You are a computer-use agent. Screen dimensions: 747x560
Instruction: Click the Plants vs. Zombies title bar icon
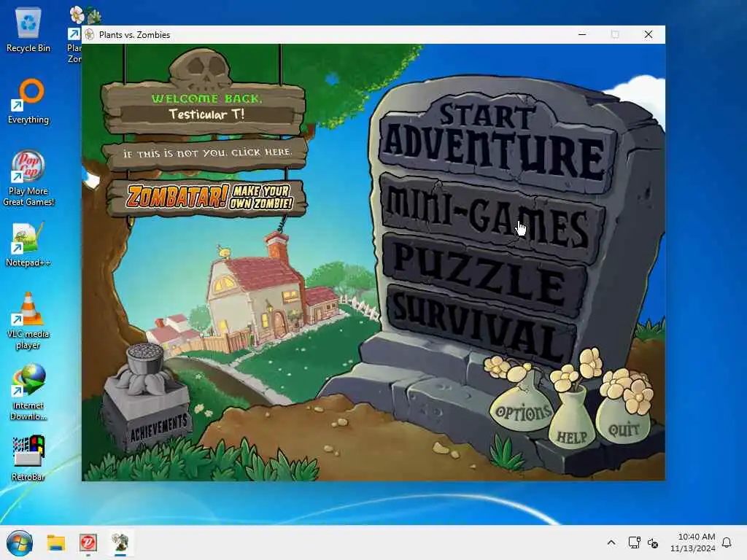(90, 35)
